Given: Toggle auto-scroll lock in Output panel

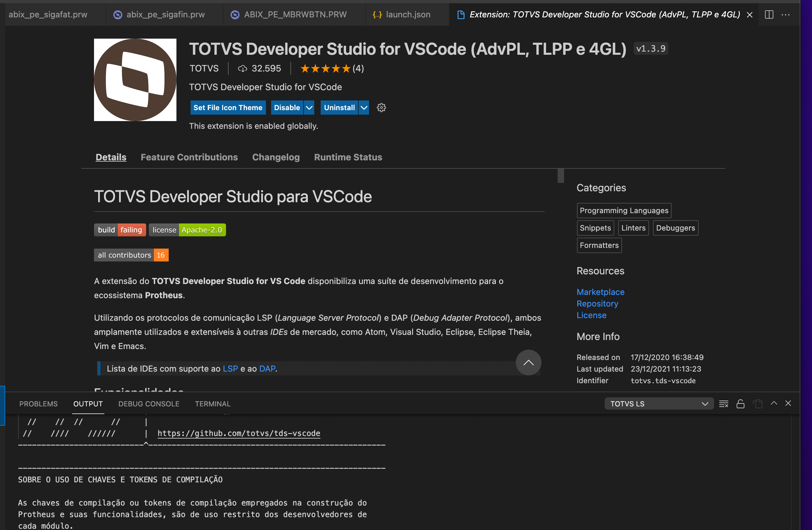Looking at the screenshot, I should pos(740,403).
